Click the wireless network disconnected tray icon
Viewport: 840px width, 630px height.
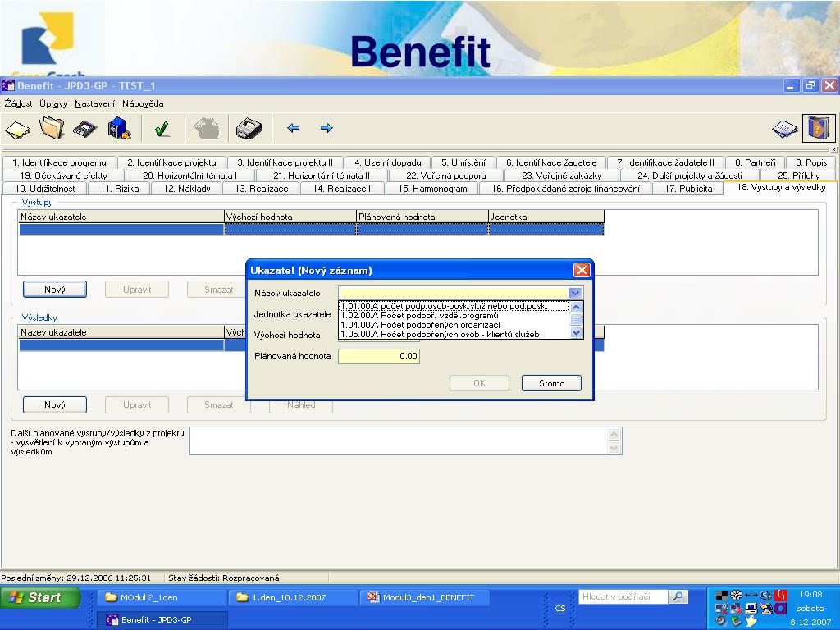pyautogui.click(x=721, y=608)
